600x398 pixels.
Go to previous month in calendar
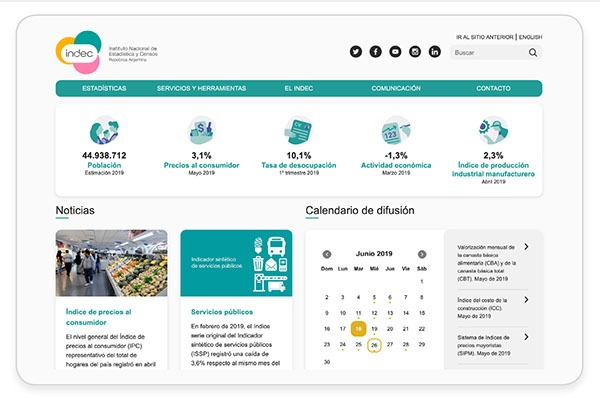(x=327, y=254)
